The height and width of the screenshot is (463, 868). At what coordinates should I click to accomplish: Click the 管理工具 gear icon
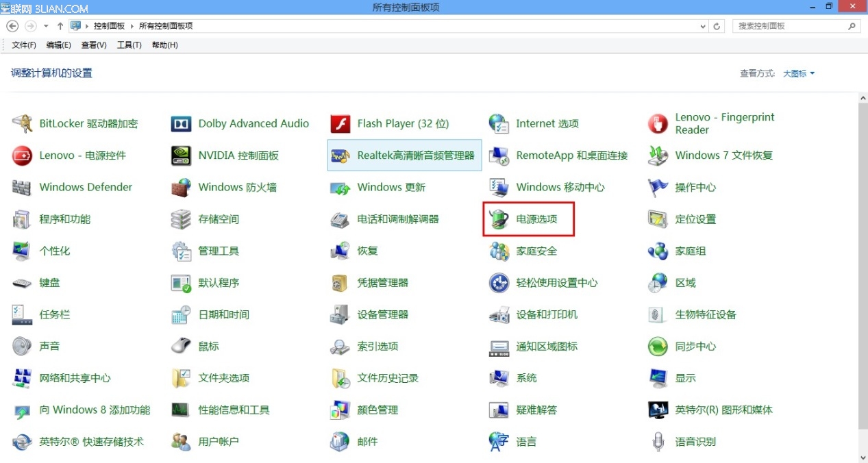(181, 251)
